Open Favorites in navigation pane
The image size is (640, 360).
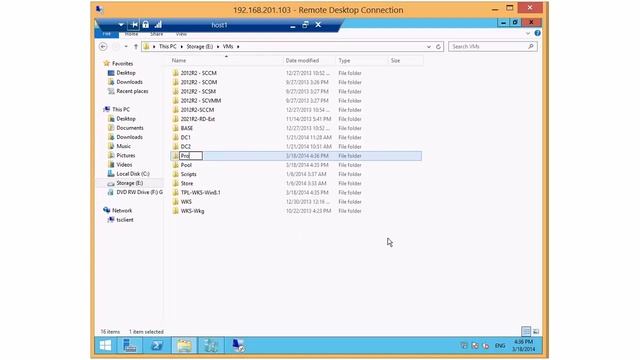[122, 64]
